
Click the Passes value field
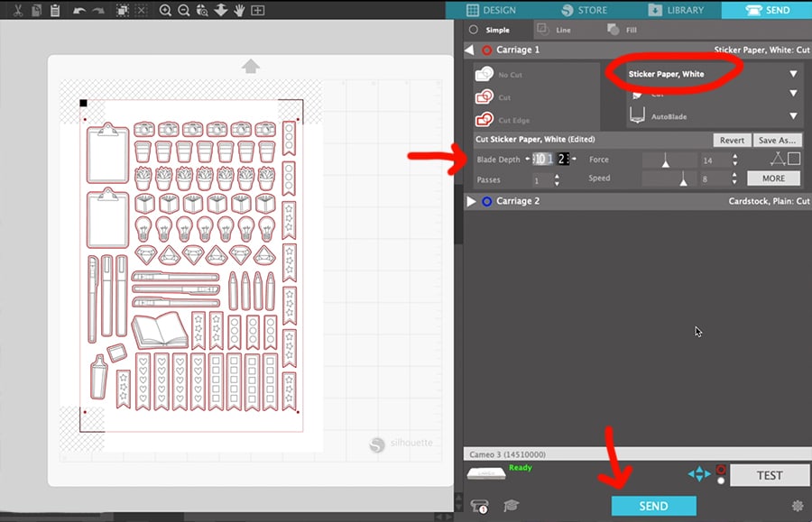click(x=541, y=180)
